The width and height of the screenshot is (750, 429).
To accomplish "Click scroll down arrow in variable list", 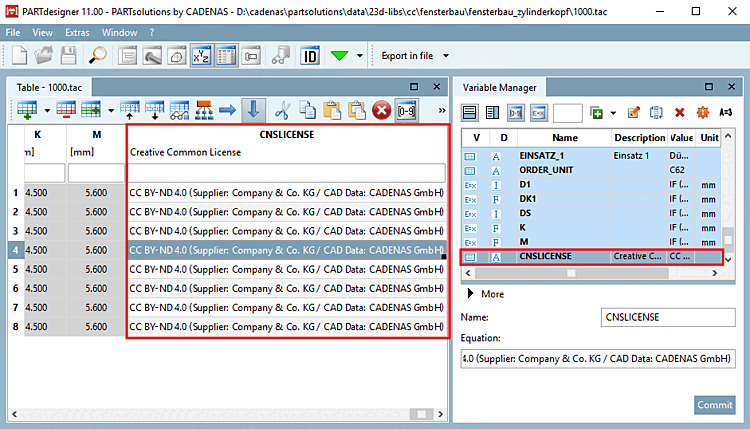I will 728,260.
